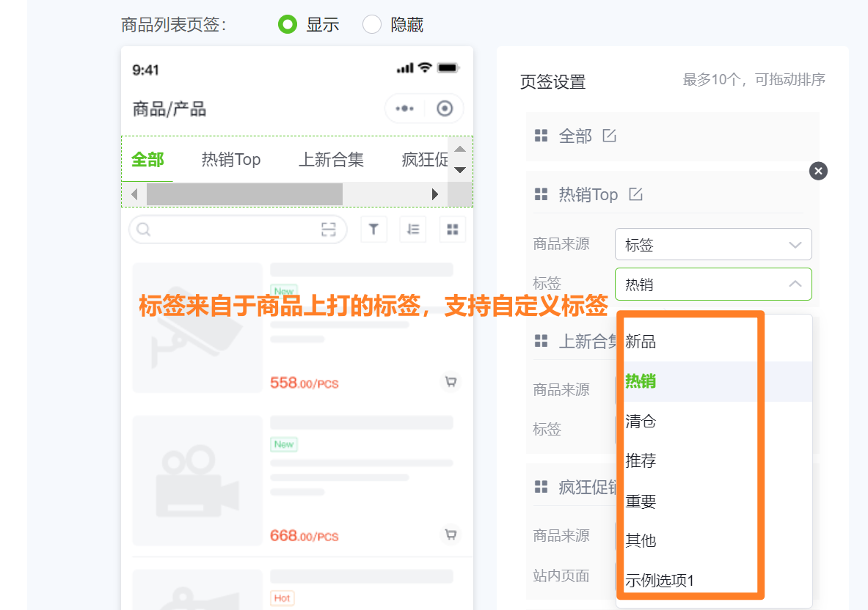The image size is (868, 610).
Task: Switch to the 全部 tab in preview
Action: coord(147,160)
